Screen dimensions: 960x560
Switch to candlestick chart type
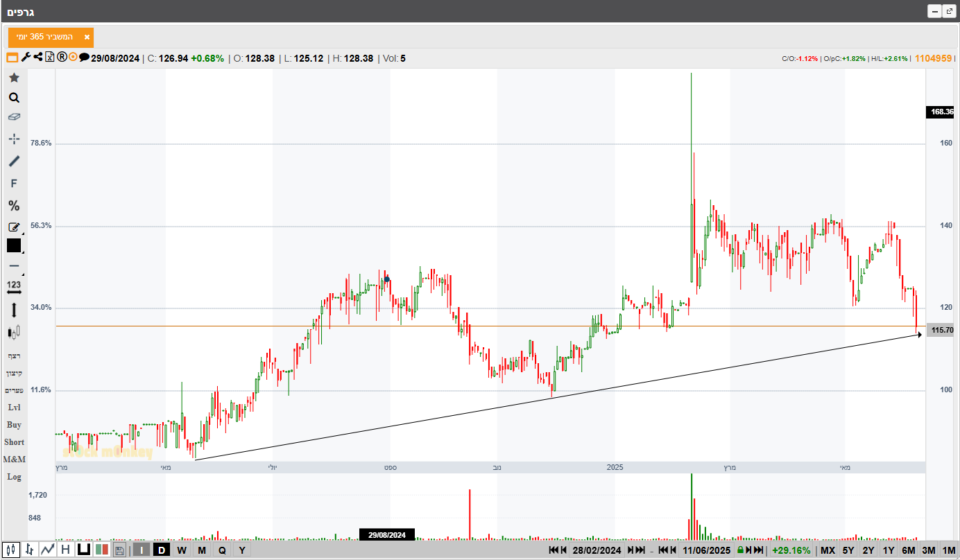coord(11,550)
